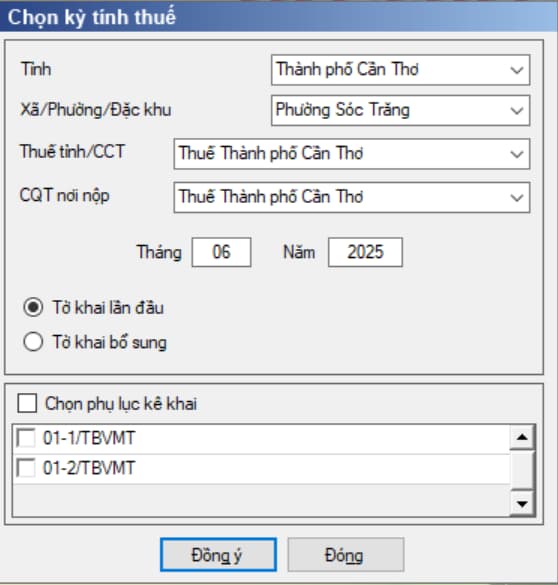
Task: Enable the Chọn phụ lục kê khai checkbox
Action: pyautogui.click(x=27, y=403)
